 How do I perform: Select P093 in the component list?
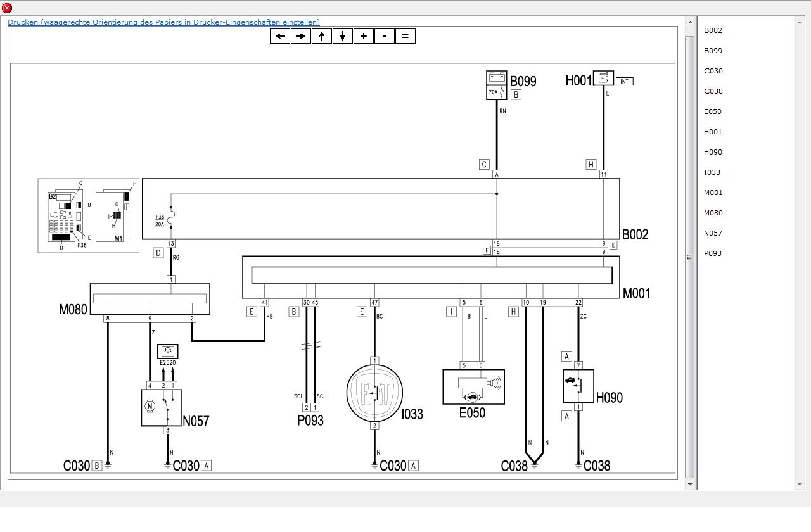tap(713, 253)
